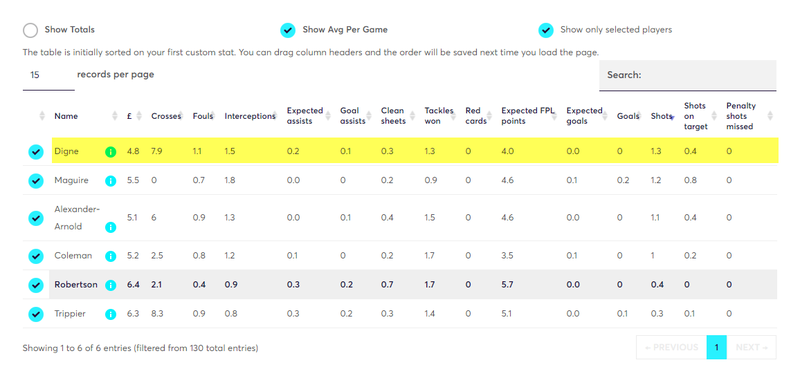Open Alexander-Arnold's info icon
This screenshot has height=387, width=800.
(111, 227)
